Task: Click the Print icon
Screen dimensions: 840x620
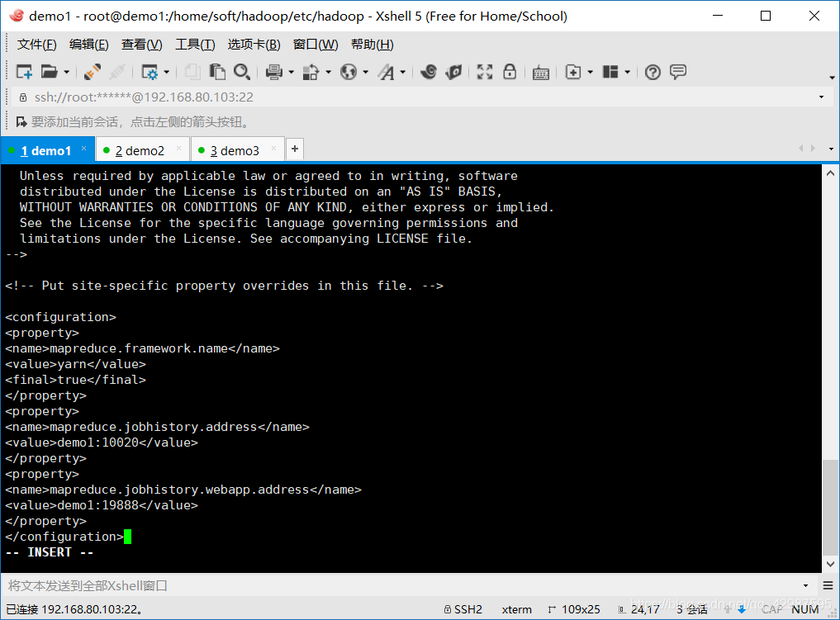Action: click(x=273, y=72)
